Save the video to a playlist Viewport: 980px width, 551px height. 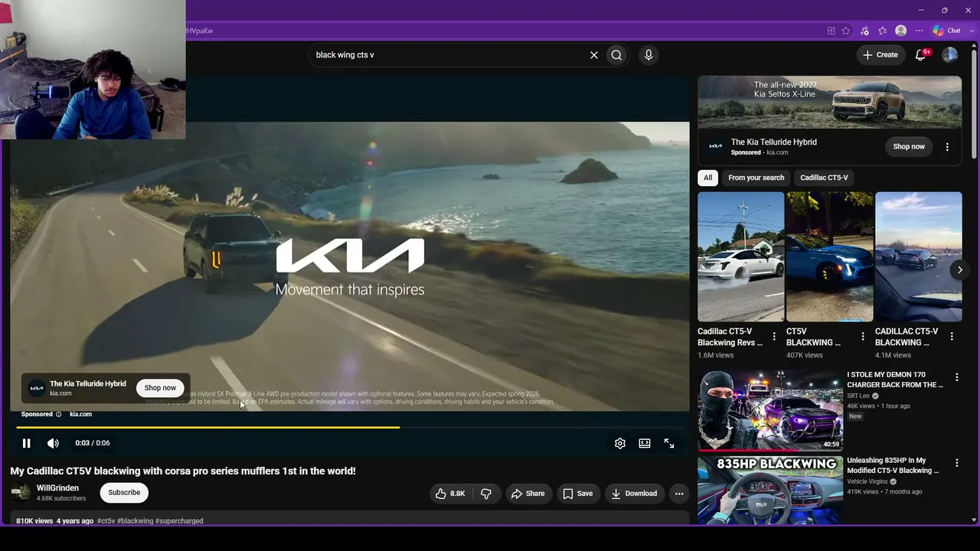(x=578, y=494)
